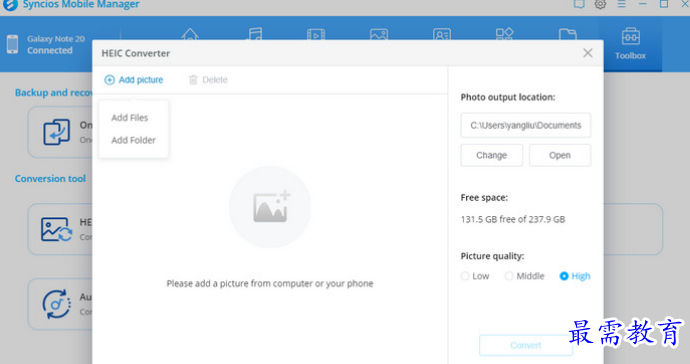The width and height of the screenshot is (690, 364).
Task: Choose Add Folder from the dropdown
Action: tap(133, 140)
